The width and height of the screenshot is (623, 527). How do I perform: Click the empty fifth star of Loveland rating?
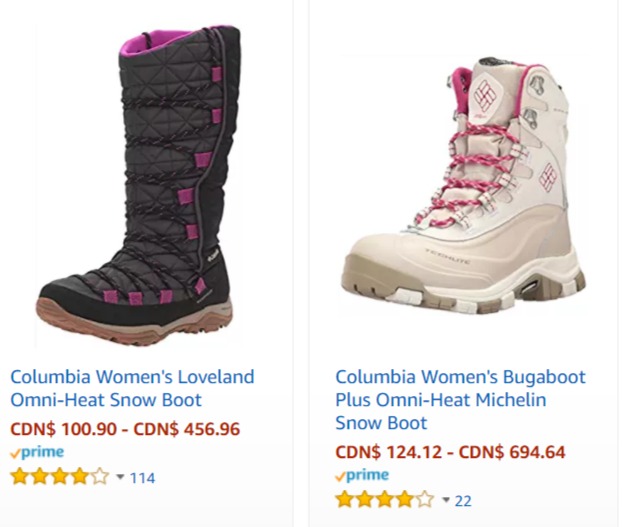point(100,477)
